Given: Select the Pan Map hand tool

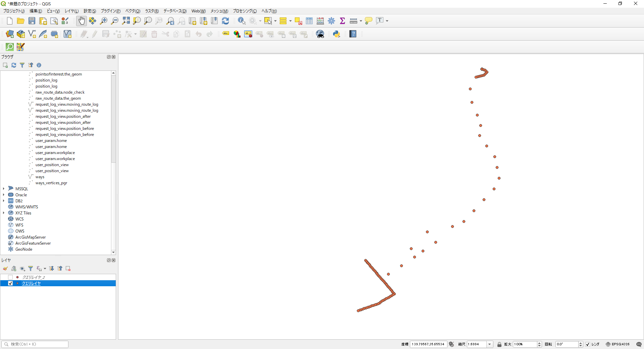Looking at the screenshot, I should click(x=82, y=21).
